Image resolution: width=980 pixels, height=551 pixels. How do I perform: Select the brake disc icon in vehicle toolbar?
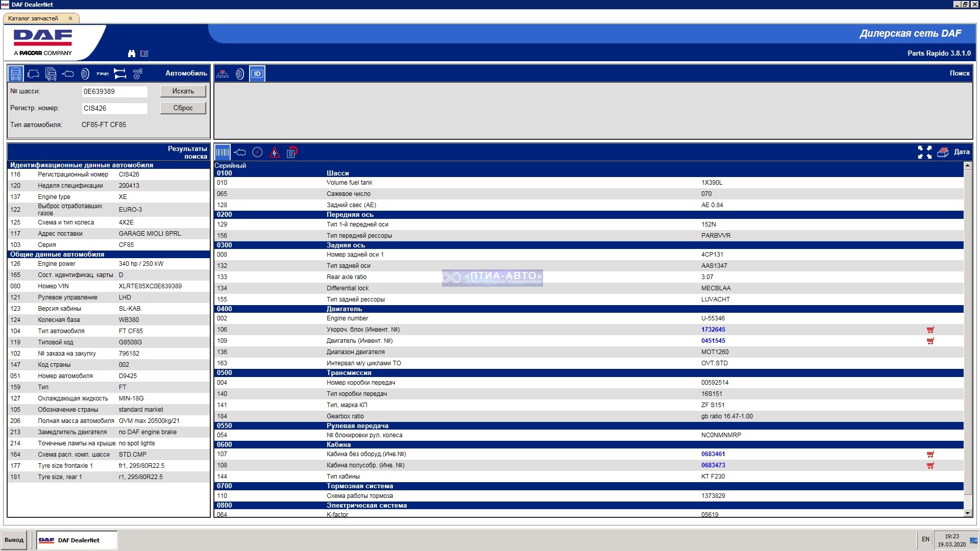[85, 74]
